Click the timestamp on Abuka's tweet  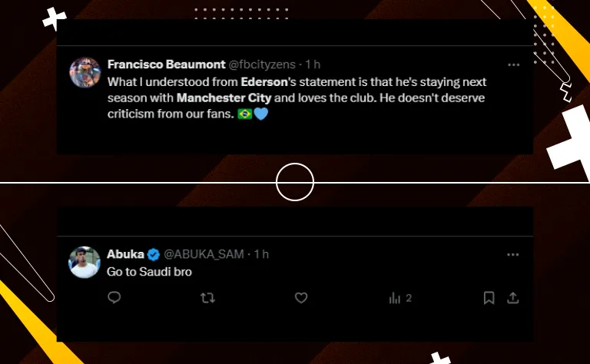pyautogui.click(x=262, y=254)
